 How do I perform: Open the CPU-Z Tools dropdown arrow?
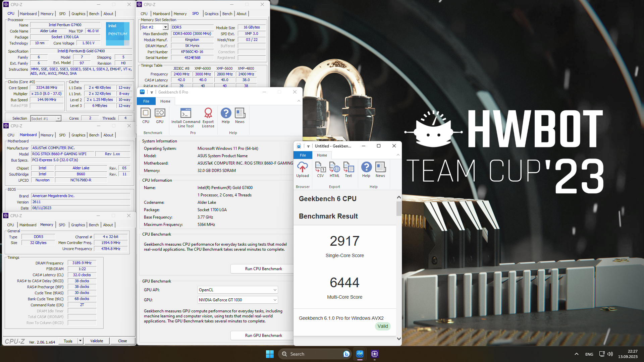[x=80, y=341]
